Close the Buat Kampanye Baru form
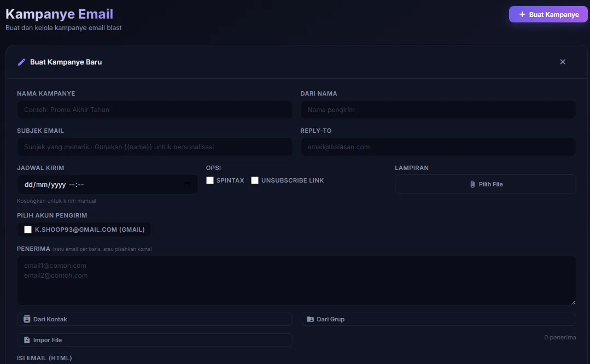The width and height of the screenshot is (590, 364). [563, 62]
